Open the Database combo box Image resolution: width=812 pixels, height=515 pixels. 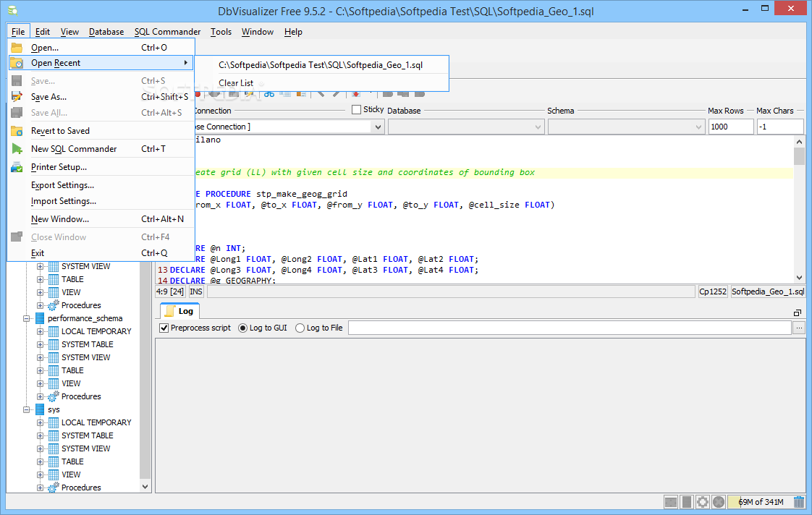pos(466,127)
